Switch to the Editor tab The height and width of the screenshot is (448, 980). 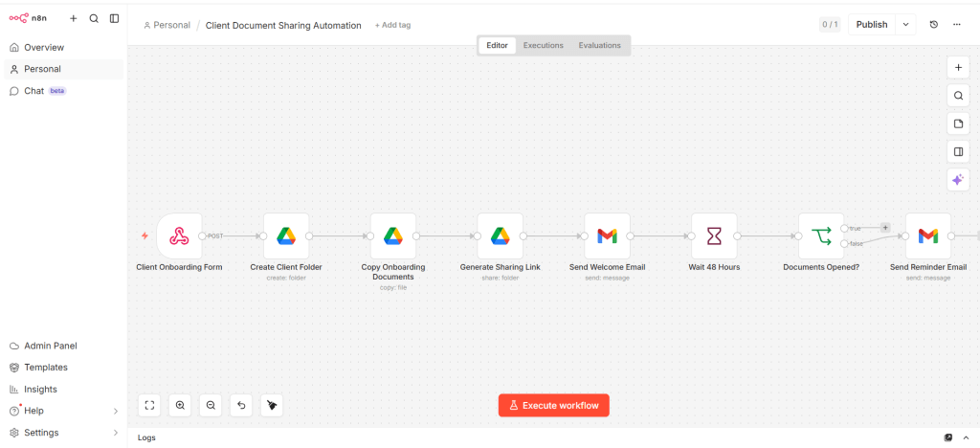tap(497, 46)
